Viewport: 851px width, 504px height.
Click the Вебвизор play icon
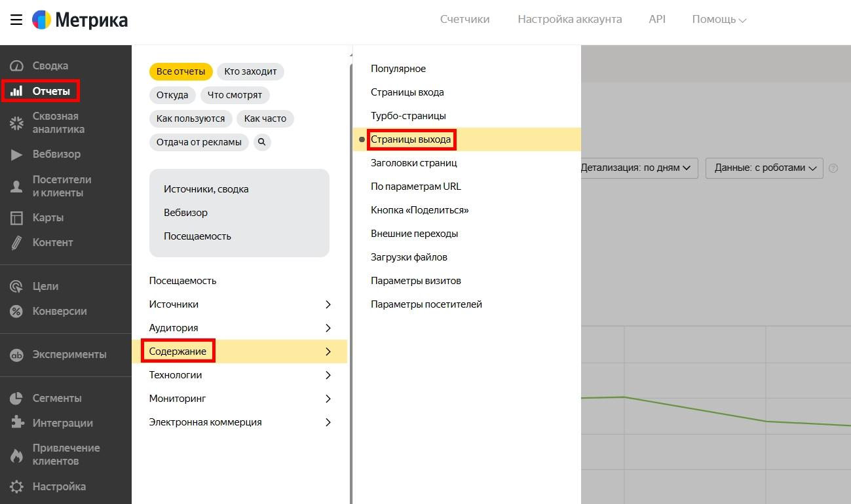coord(17,154)
